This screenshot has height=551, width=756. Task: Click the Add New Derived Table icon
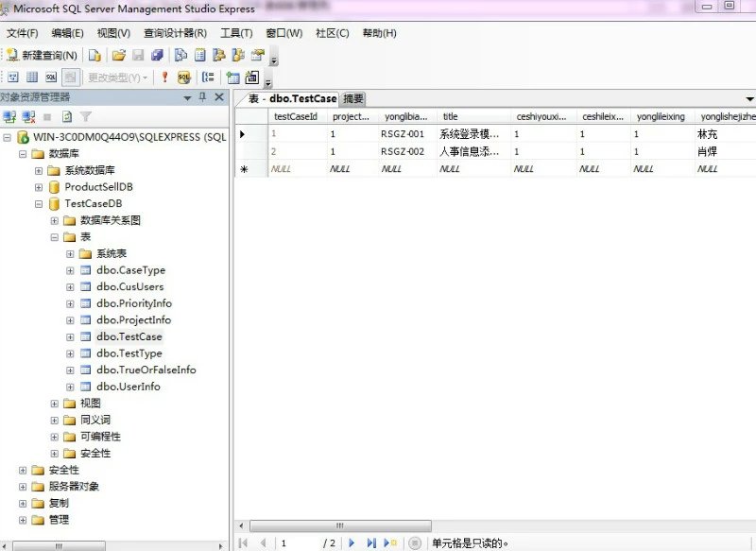click(252, 77)
